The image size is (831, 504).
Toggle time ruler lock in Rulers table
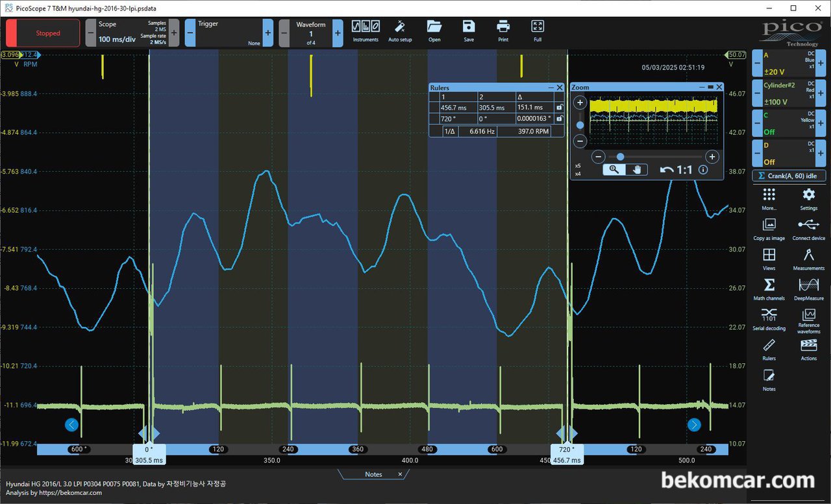point(559,108)
